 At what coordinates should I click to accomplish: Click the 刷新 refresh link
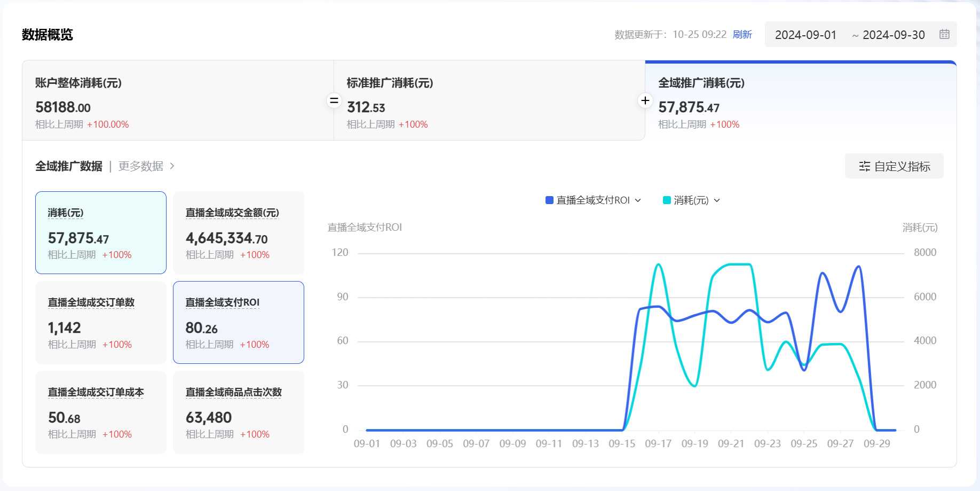(x=742, y=35)
